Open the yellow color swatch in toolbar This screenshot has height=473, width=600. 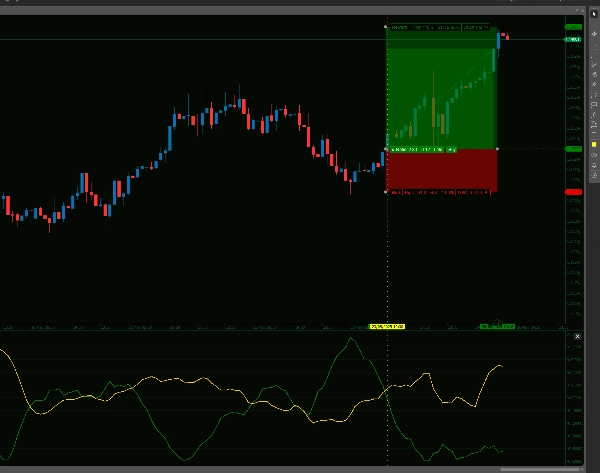point(593,145)
